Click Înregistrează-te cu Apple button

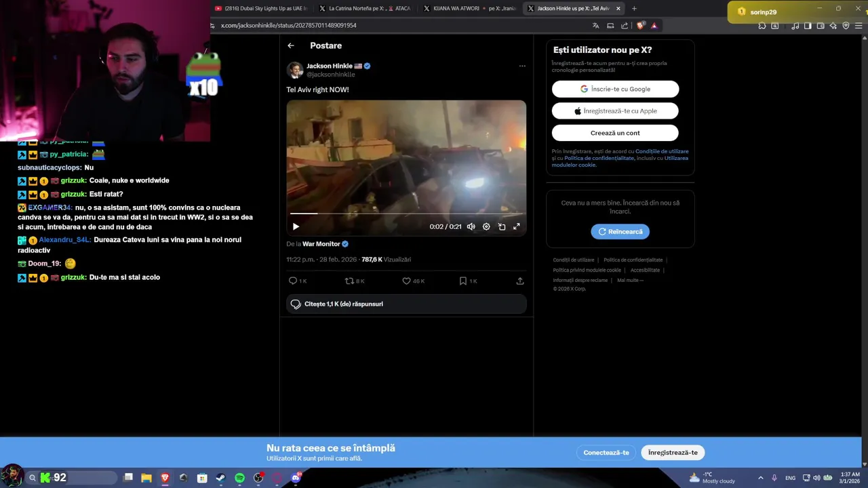(615, 111)
